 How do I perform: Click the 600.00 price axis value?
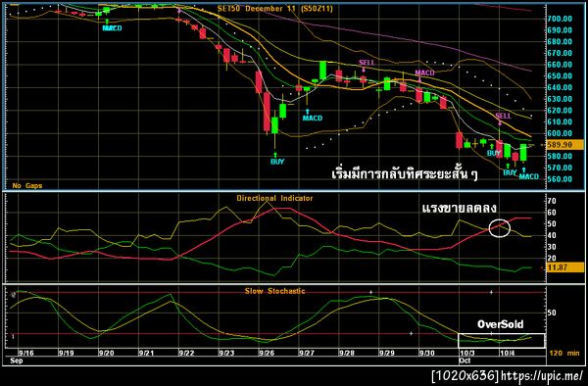coord(560,133)
